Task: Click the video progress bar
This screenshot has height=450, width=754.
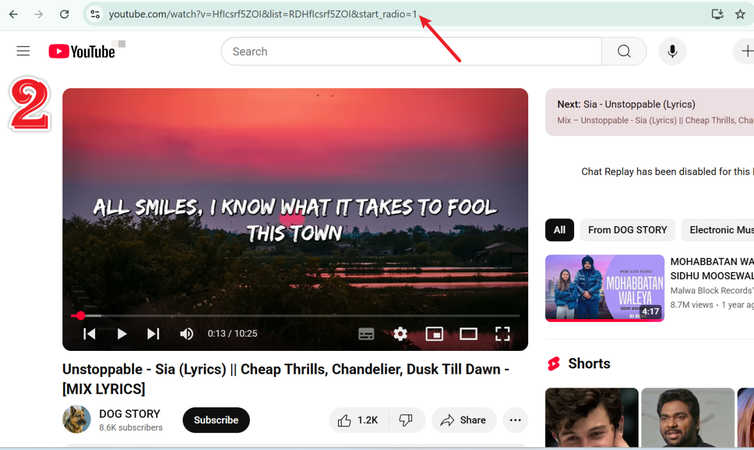Action: tap(300, 315)
